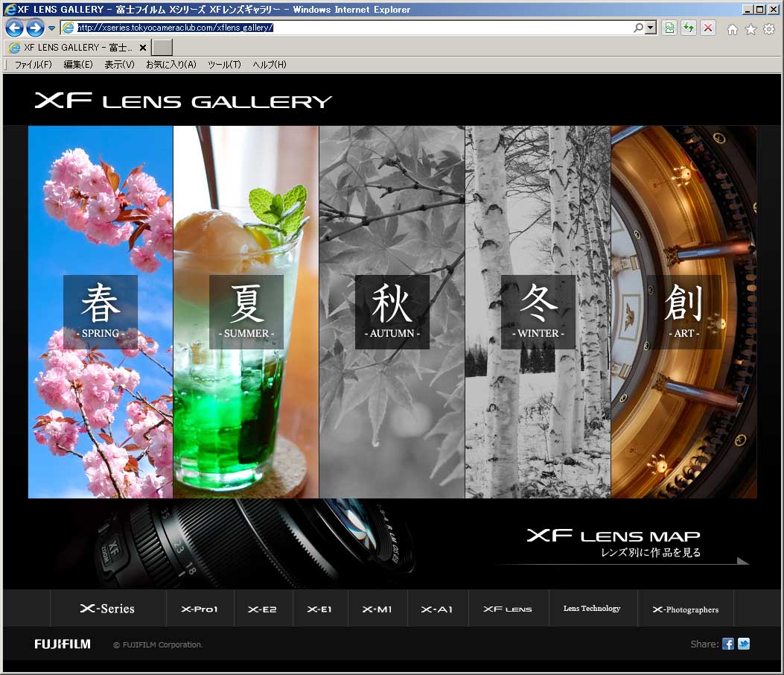
Task: Open the 創 ART gallery panel
Action: (683, 311)
